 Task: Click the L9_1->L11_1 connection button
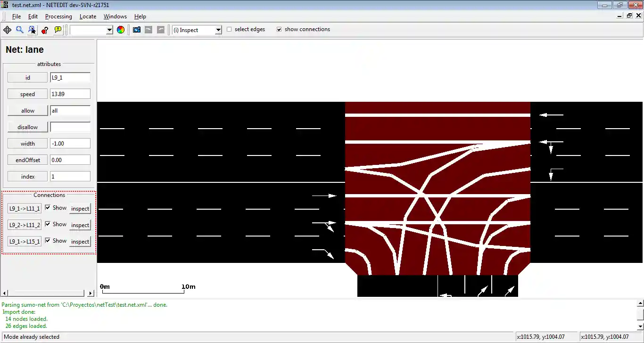(25, 208)
